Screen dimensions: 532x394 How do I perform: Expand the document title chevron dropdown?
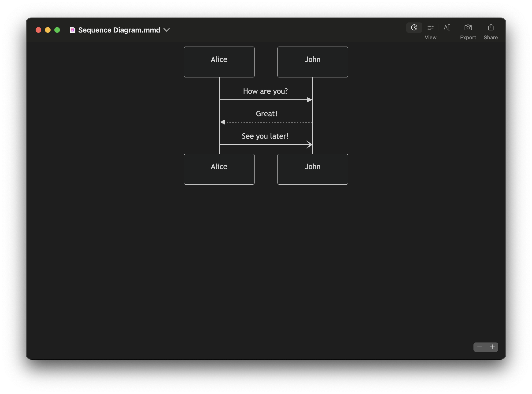pyautogui.click(x=166, y=30)
